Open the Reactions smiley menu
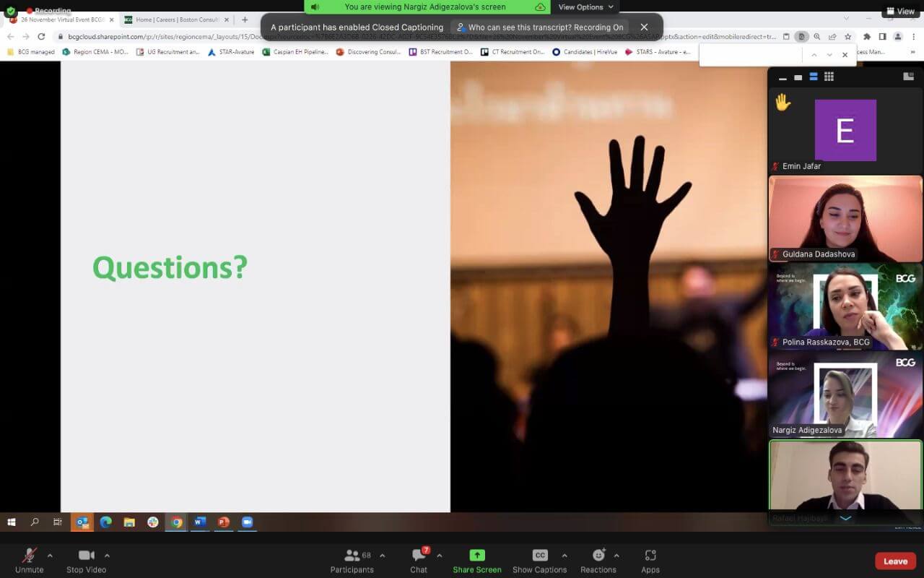The width and height of the screenshot is (924, 578). (x=598, y=556)
